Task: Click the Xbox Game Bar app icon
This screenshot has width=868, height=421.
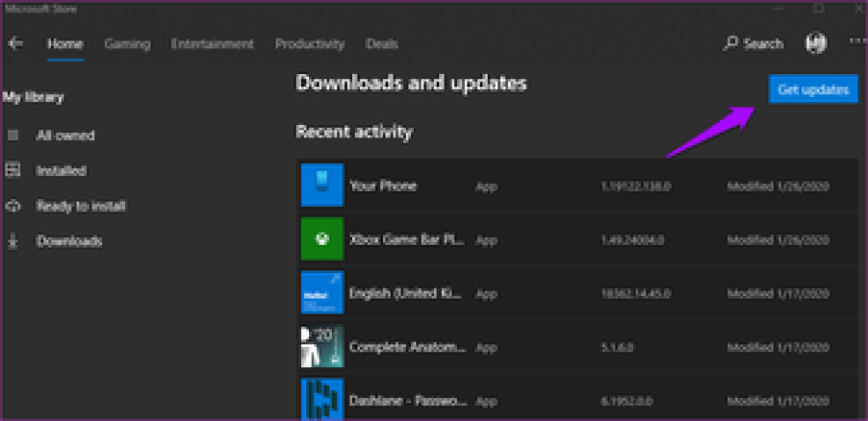Action: 321,240
